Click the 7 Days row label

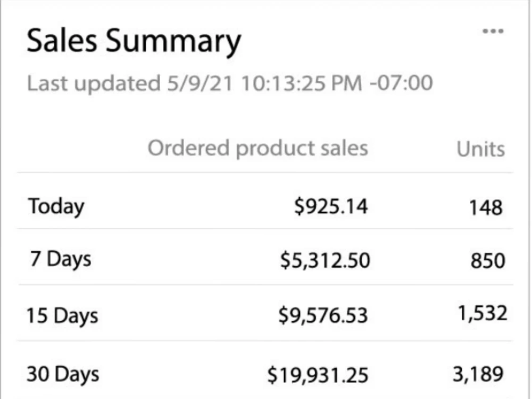(x=61, y=260)
